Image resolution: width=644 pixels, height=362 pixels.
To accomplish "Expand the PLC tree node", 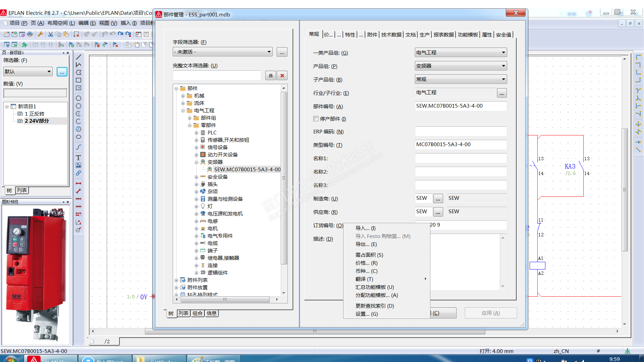I will tap(197, 133).
